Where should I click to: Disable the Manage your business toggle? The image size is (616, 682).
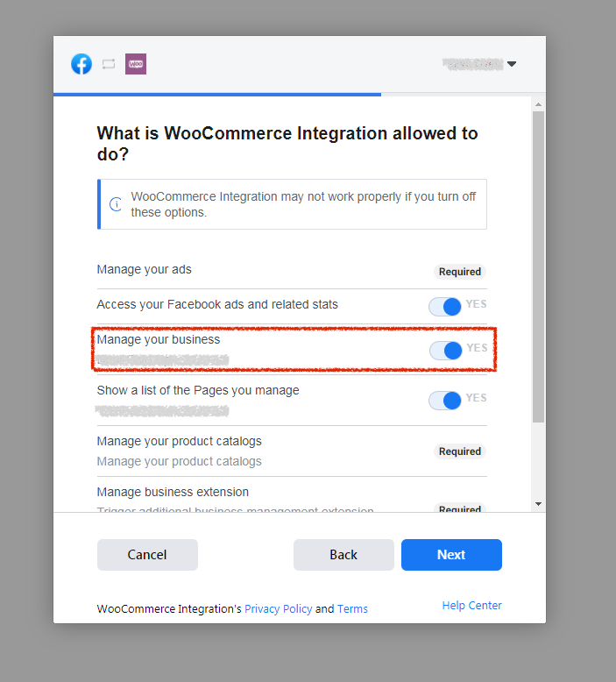pyautogui.click(x=446, y=350)
